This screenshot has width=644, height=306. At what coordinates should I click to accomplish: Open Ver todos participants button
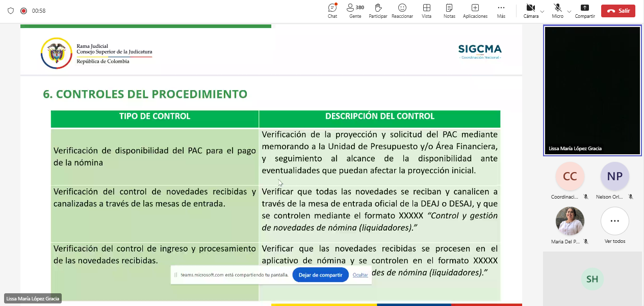click(614, 221)
